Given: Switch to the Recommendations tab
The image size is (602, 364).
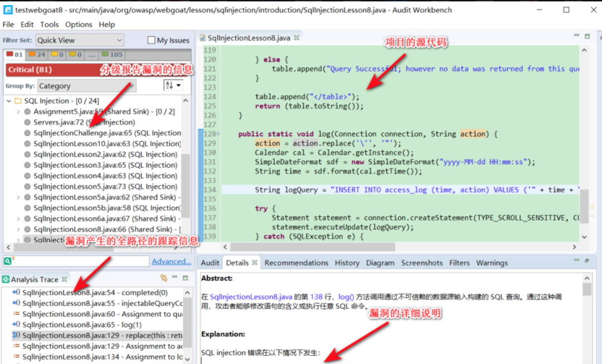Looking at the screenshot, I should coord(297,263).
